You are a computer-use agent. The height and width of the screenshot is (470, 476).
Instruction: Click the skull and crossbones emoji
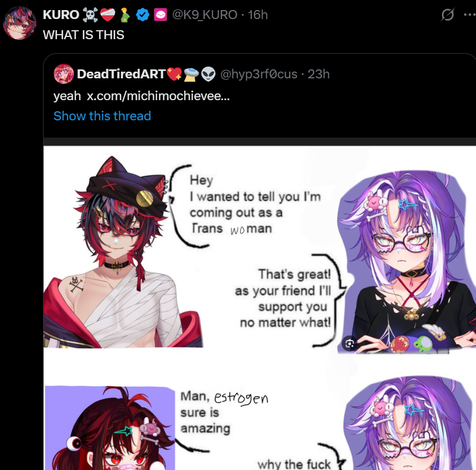click(90, 15)
